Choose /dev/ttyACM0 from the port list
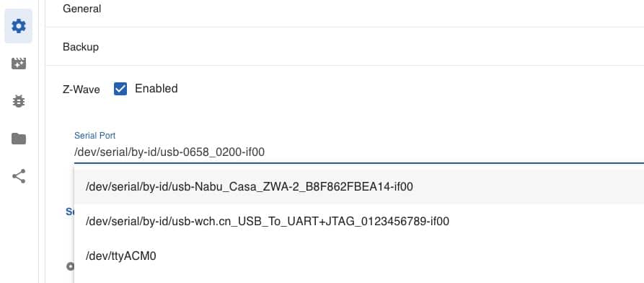 click(x=359, y=256)
